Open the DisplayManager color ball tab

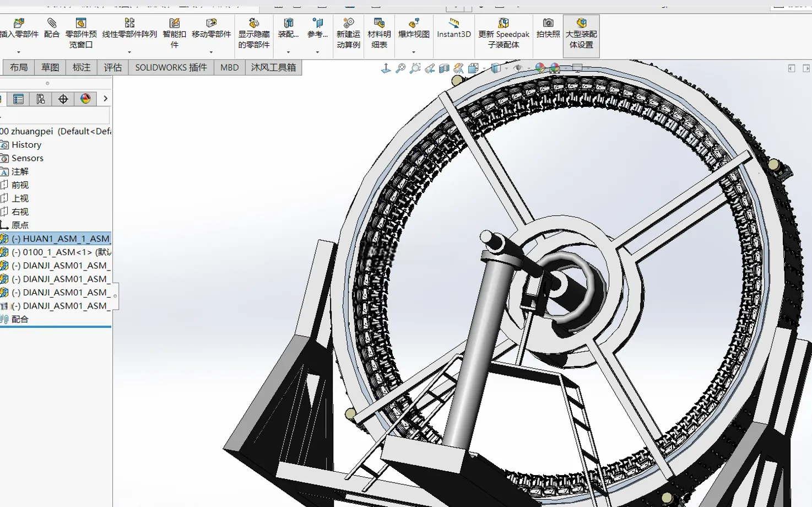(x=85, y=99)
